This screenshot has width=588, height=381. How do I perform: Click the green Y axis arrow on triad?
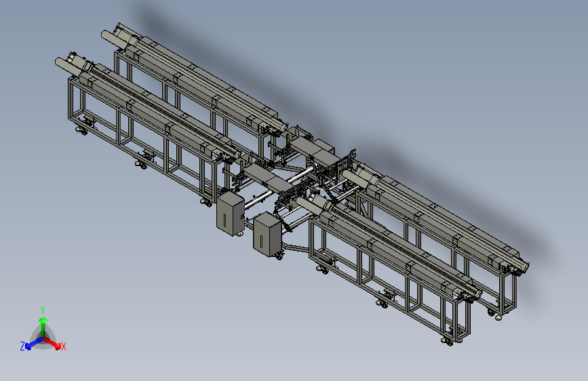tap(43, 327)
